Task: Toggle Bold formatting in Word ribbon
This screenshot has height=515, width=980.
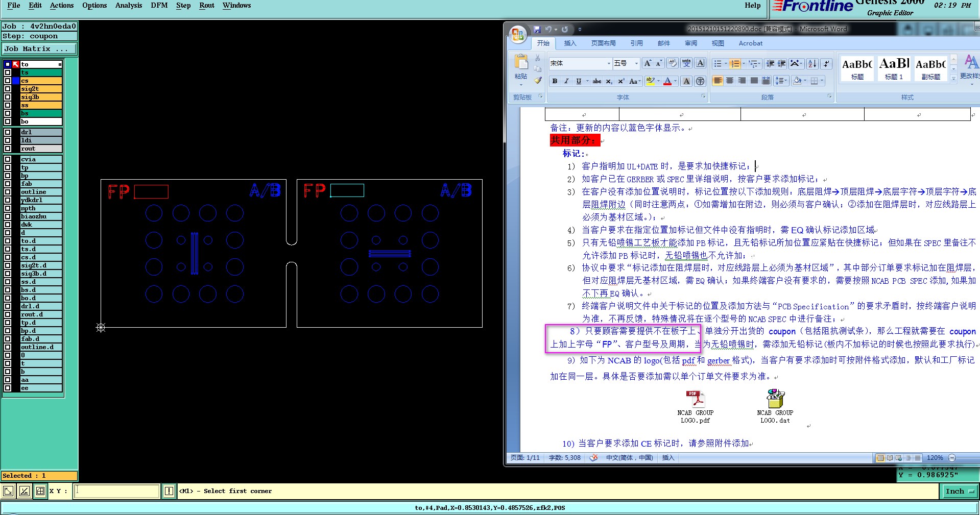Action: [555, 81]
